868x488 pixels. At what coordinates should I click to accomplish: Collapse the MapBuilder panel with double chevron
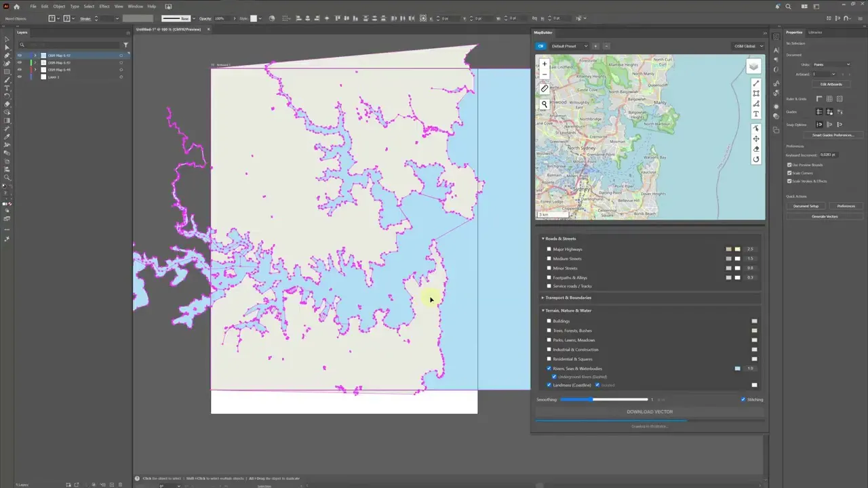point(764,33)
